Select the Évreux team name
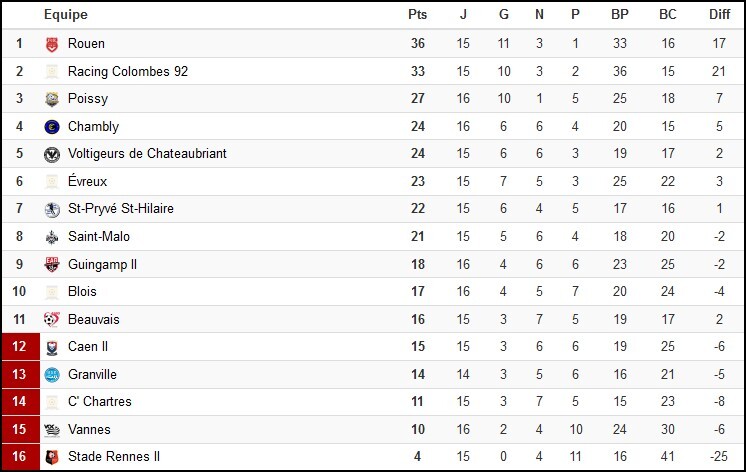746x472 pixels. coord(87,182)
